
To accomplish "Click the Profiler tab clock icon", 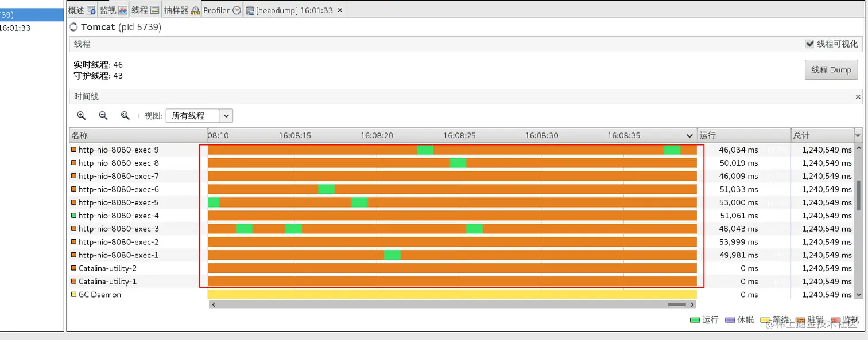I will (237, 10).
